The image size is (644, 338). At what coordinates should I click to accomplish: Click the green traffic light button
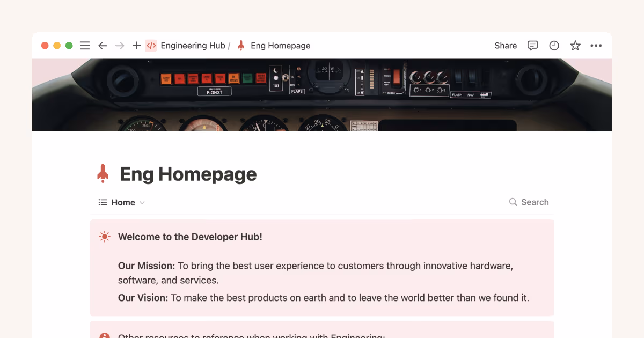69,46
